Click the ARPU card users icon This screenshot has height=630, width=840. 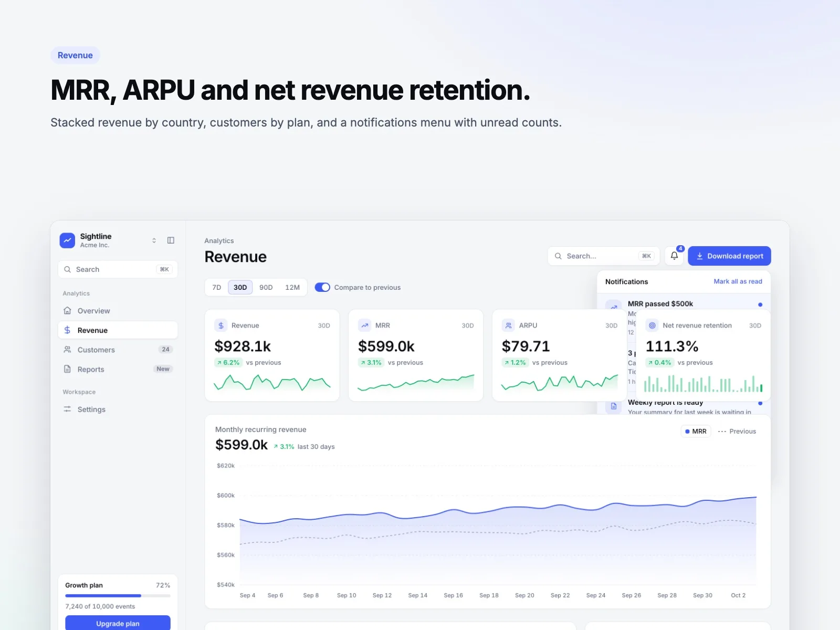click(x=508, y=325)
